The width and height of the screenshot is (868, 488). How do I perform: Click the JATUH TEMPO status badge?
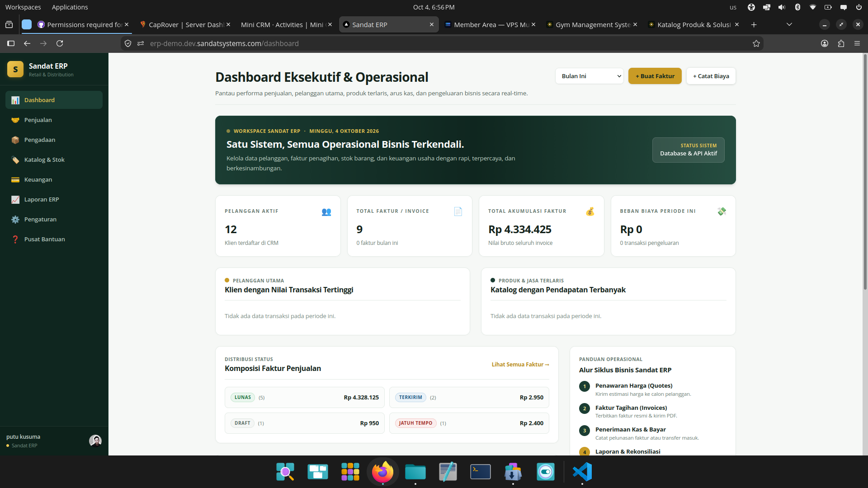point(415,423)
